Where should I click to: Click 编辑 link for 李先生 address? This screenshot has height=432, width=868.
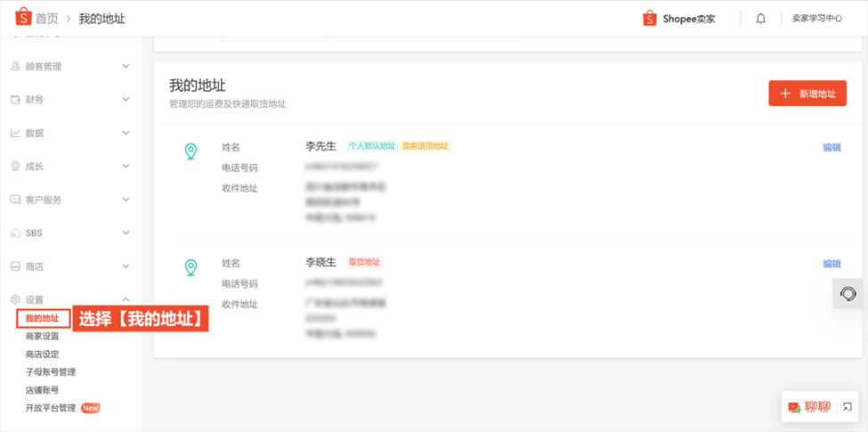pyautogui.click(x=831, y=148)
